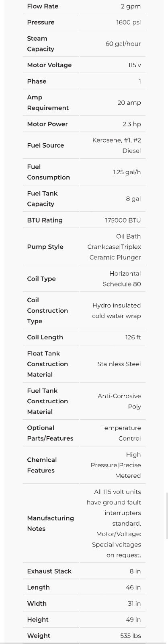
Task: Click the page scrollbar thumb on right edge
Action: click(x=167, y=516)
